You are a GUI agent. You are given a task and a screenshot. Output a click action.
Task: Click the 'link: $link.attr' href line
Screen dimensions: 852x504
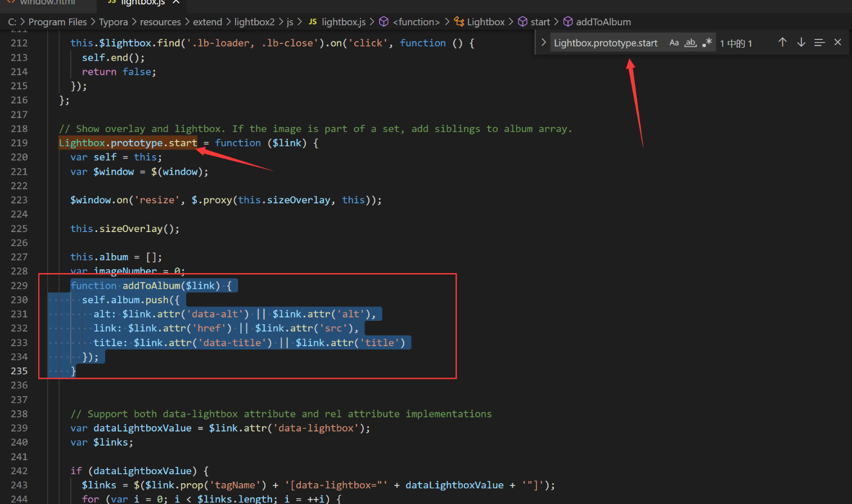[x=226, y=328]
